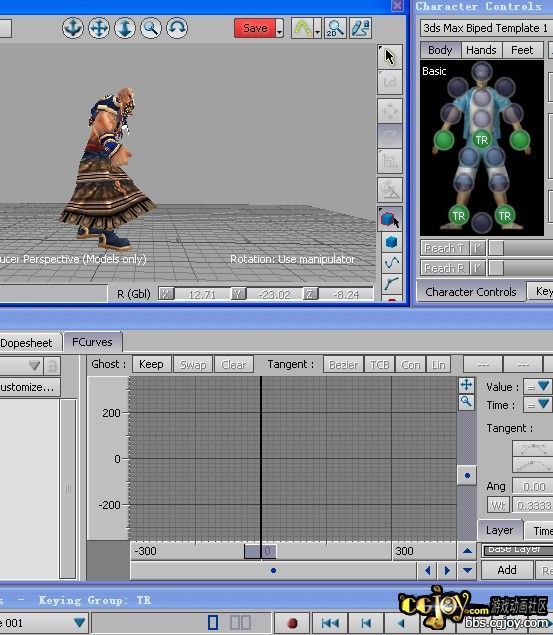Screen dimensions: 553x635
Task: Click the right arrow under the graph
Action: [447, 571]
